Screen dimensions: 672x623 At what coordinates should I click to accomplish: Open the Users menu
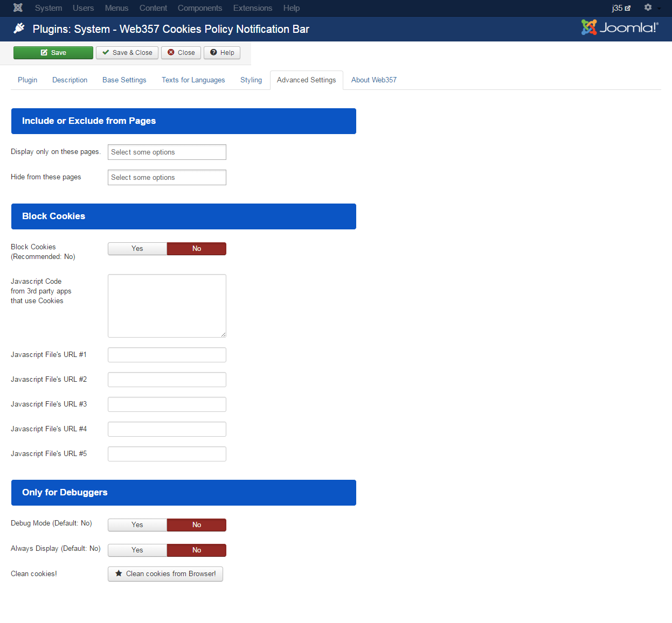(x=84, y=8)
